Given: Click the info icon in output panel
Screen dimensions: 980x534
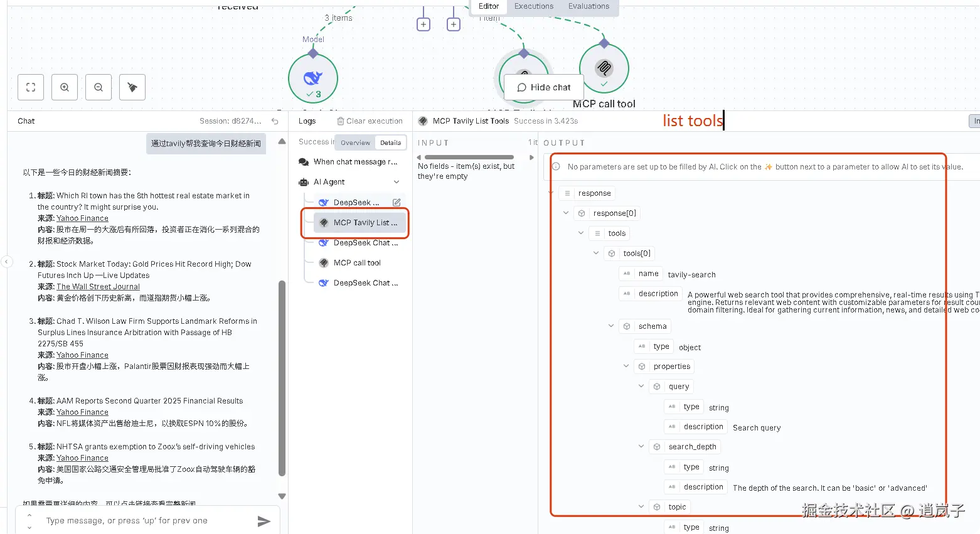Looking at the screenshot, I should point(556,166).
